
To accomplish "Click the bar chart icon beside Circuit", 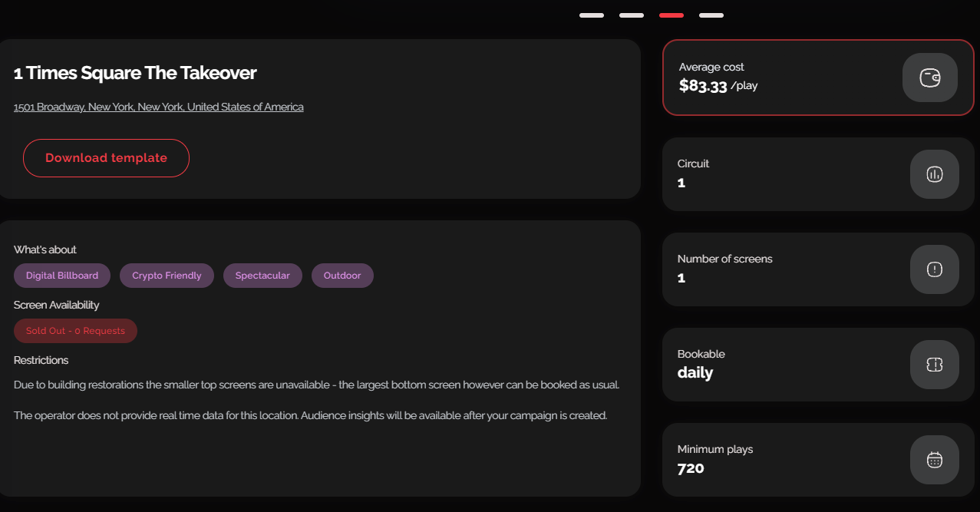I will tap(934, 174).
